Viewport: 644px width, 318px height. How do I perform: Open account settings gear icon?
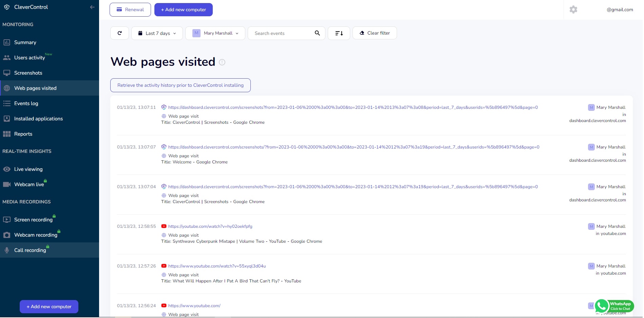coord(573,9)
